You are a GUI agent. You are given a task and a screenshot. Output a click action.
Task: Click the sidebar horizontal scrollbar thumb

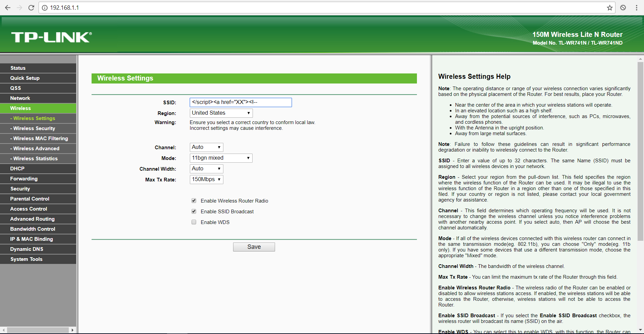pos(38,330)
